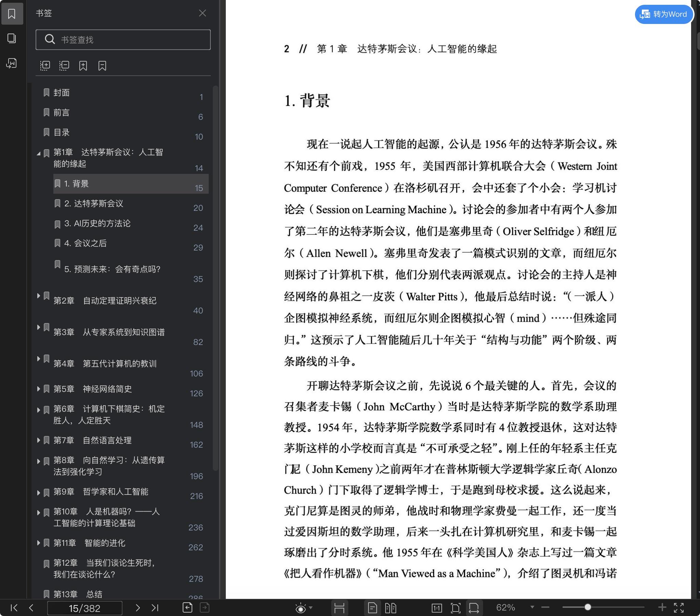Viewport: 700px width, 616px height.
Task: Open bookmark 5. 预测未来：会有奇点吗?
Action: click(x=112, y=269)
